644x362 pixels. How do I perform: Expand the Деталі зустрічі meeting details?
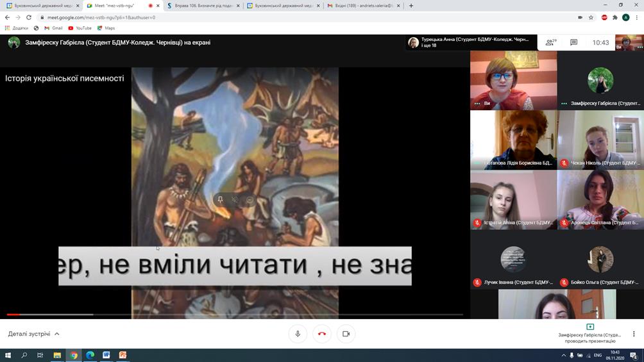[34, 334]
